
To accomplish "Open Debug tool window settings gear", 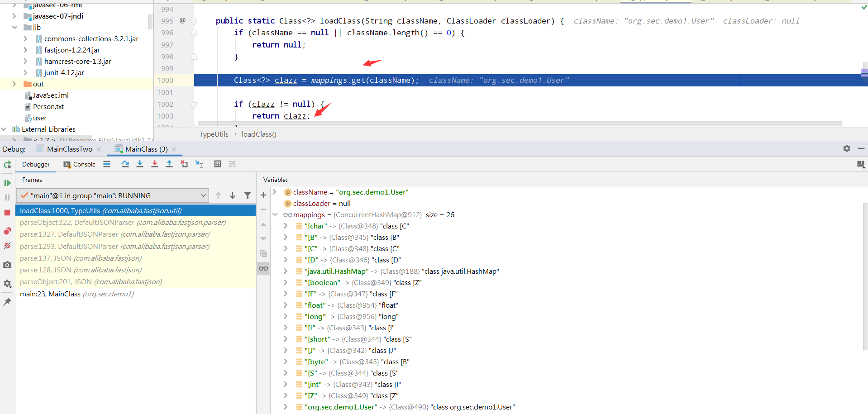I will tap(847, 148).
